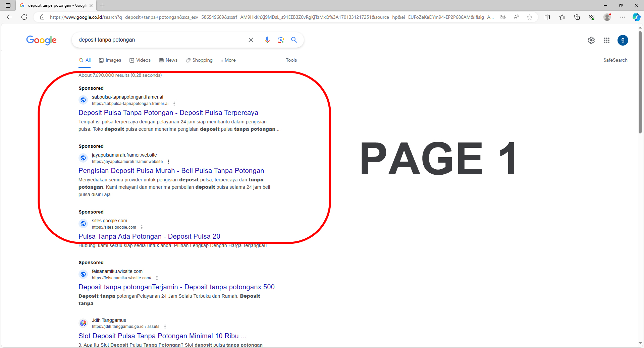Open Google Lens image search
Viewport: 644px width, 348px height.
click(281, 40)
